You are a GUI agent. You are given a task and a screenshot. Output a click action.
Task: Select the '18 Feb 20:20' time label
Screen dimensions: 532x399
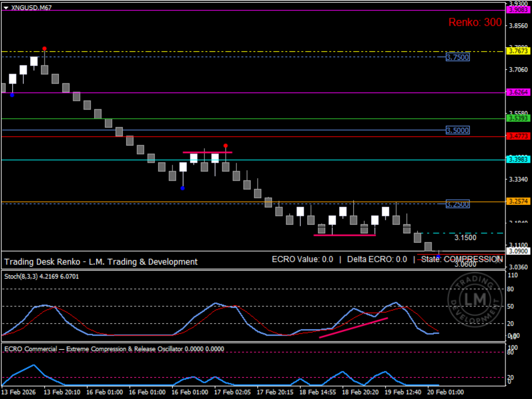click(x=360, y=392)
